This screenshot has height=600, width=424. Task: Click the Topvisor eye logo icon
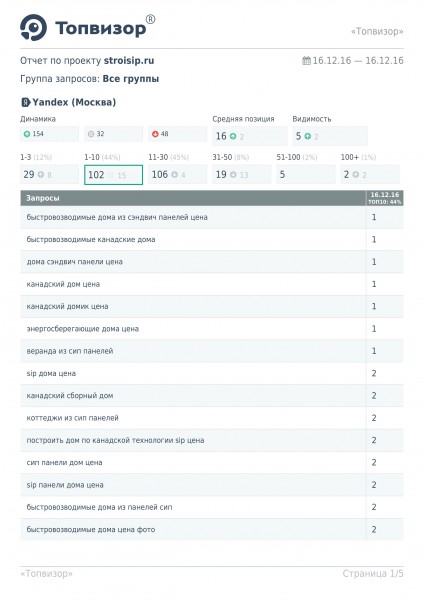pos(33,28)
